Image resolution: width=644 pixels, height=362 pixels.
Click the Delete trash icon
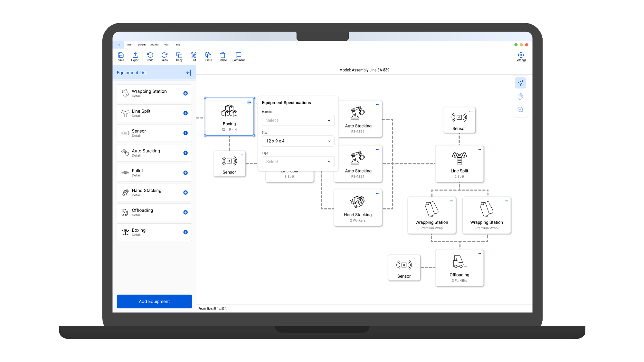click(223, 57)
